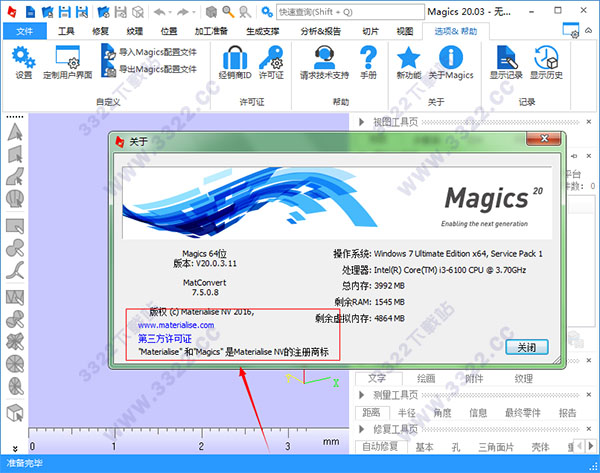Select the 纹理 annotation tab
Screen dimensions: 600x473
point(523,378)
